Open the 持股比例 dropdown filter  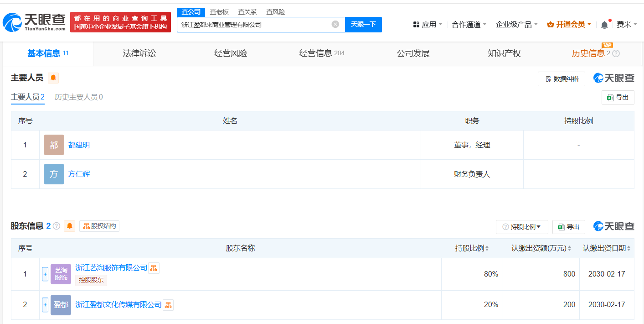pos(522,227)
